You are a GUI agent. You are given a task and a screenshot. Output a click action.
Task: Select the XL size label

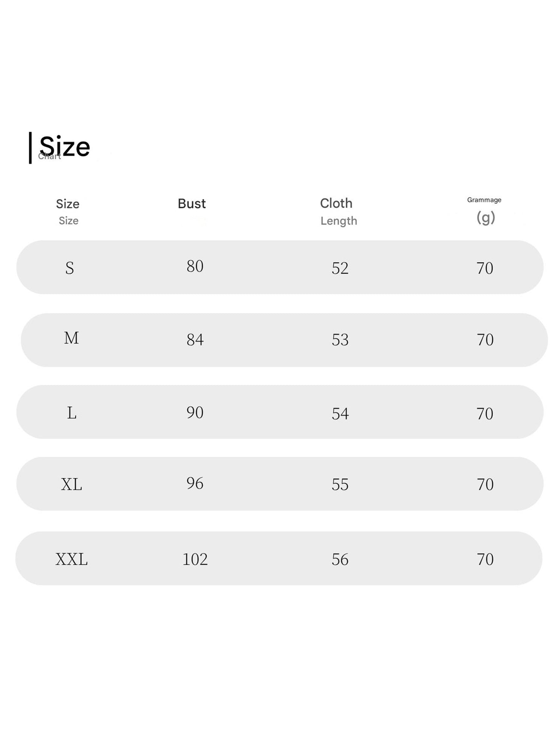click(71, 484)
